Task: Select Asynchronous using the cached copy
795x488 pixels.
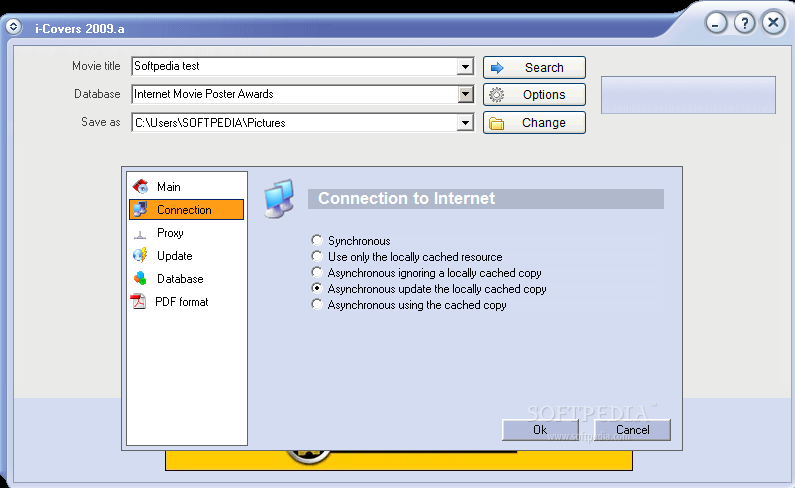Action: point(317,304)
